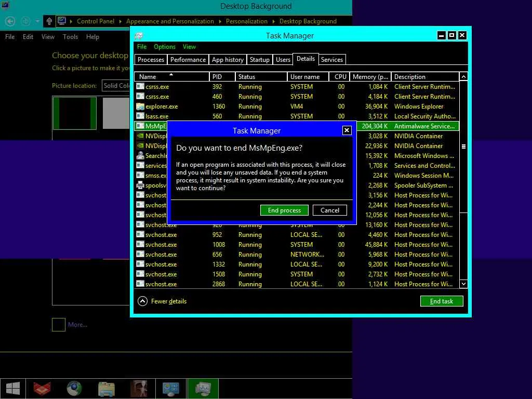Open Task Manager Options menu
Image resolution: width=532 pixels, height=399 pixels.
point(165,47)
